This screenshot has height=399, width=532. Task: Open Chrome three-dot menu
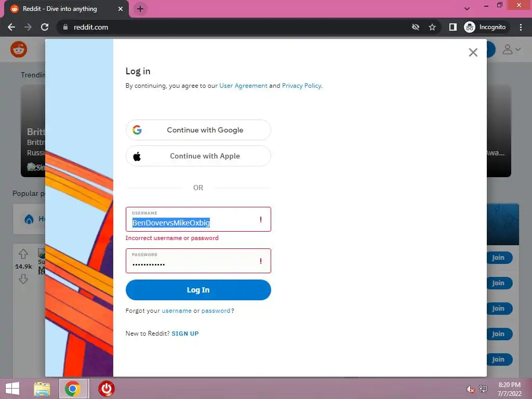(521, 27)
